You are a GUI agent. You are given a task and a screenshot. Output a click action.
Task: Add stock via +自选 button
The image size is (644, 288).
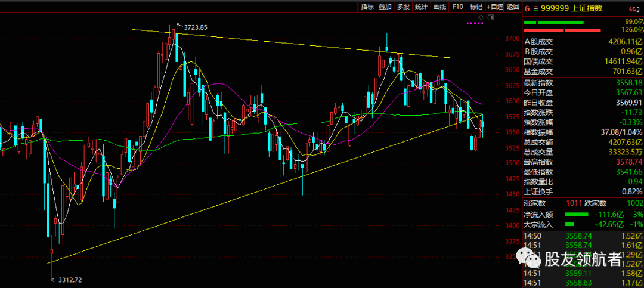pos(495,7)
